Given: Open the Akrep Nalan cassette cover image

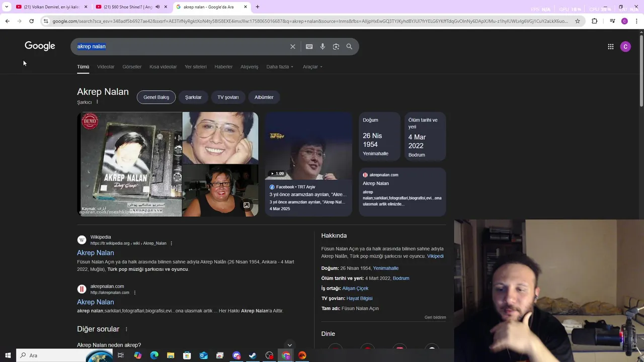Looking at the screenshot, I should (x=129, y=164).
